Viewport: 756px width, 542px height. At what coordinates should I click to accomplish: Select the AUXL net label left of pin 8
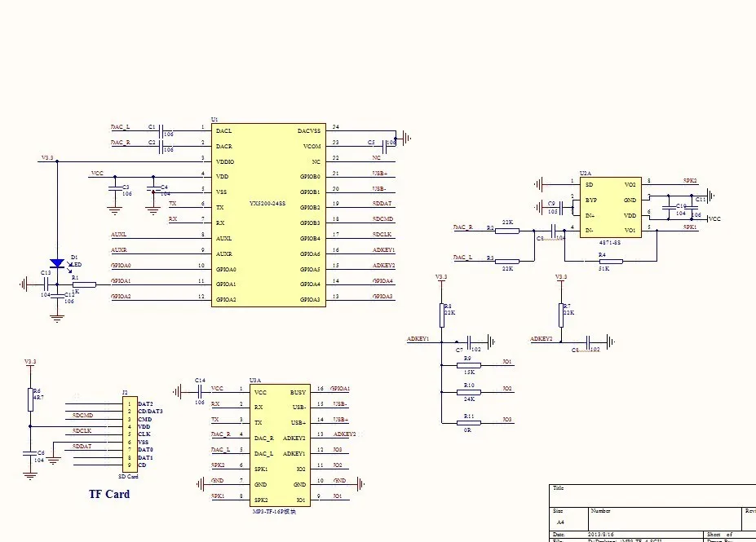118,235
